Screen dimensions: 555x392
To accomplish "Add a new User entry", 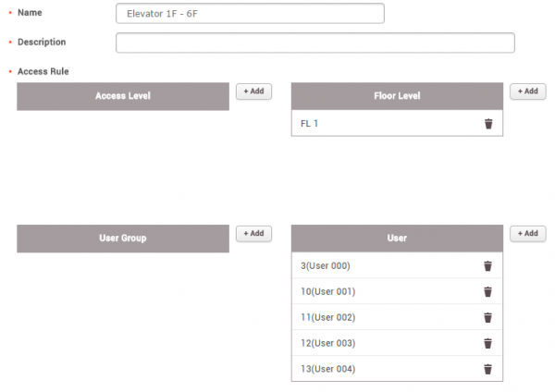I will [x=527, y=234].
